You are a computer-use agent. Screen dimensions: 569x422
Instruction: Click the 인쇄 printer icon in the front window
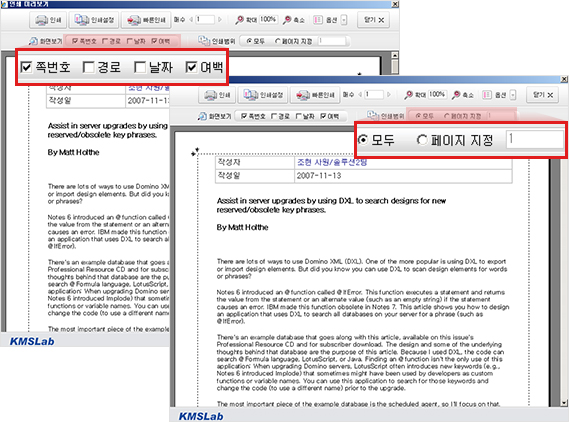click(211, 95)
